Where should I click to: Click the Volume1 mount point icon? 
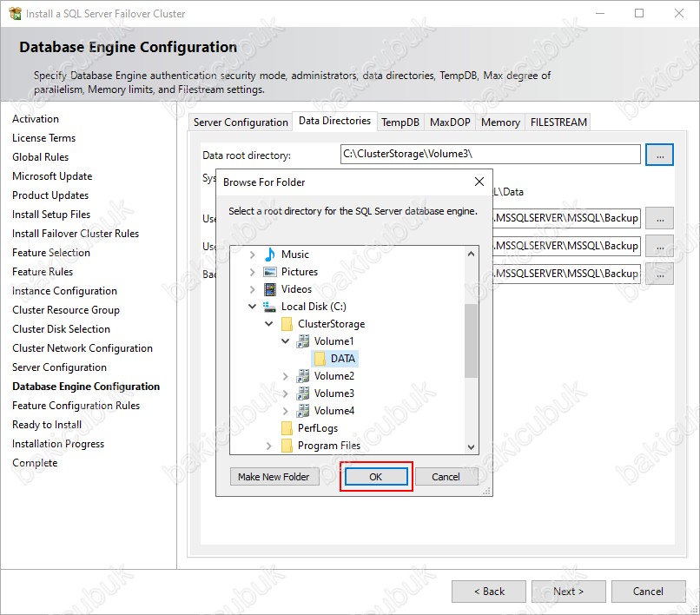tap(303, 341)
